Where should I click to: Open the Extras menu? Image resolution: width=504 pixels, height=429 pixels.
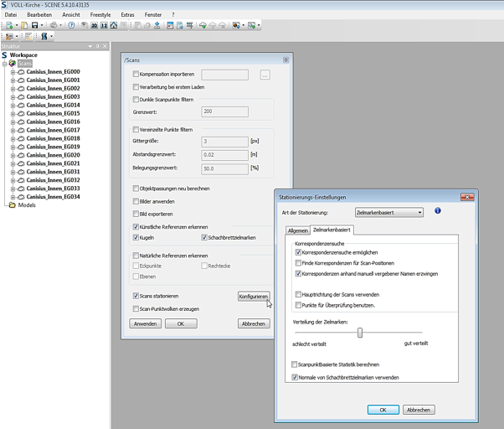[x=127, y=15]
